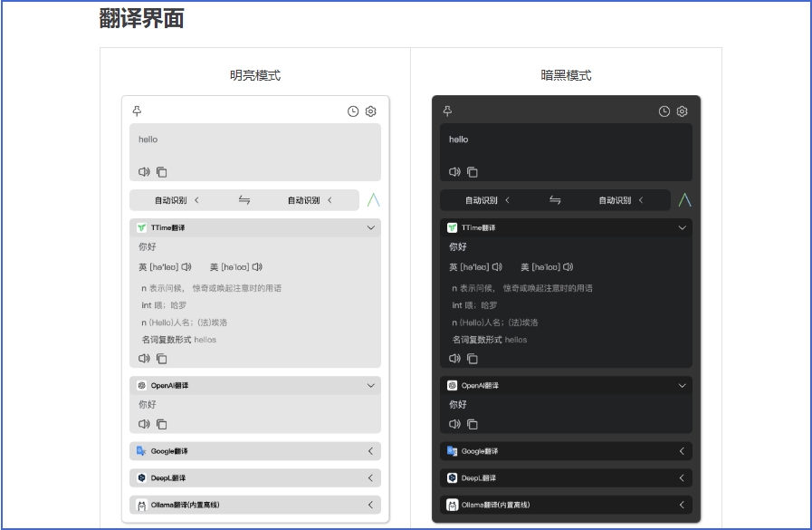Play OpenAI translation audio in dark mode

[454, 424]
